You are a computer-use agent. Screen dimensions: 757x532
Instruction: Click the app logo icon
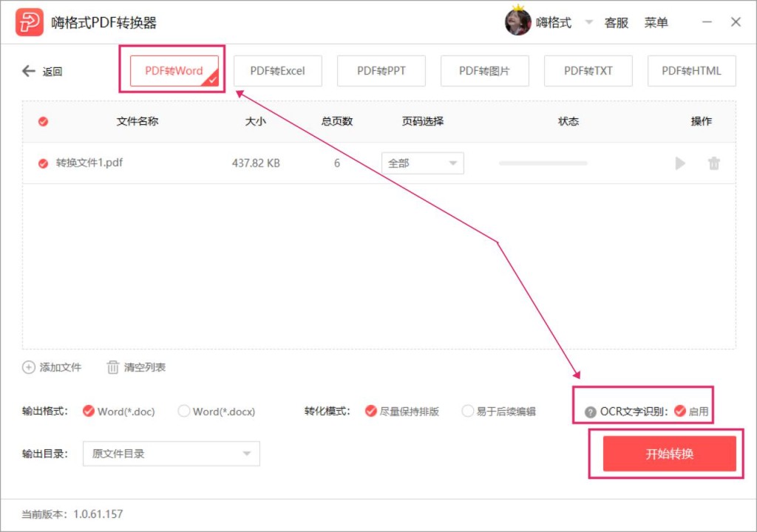(x=29, y=22)
